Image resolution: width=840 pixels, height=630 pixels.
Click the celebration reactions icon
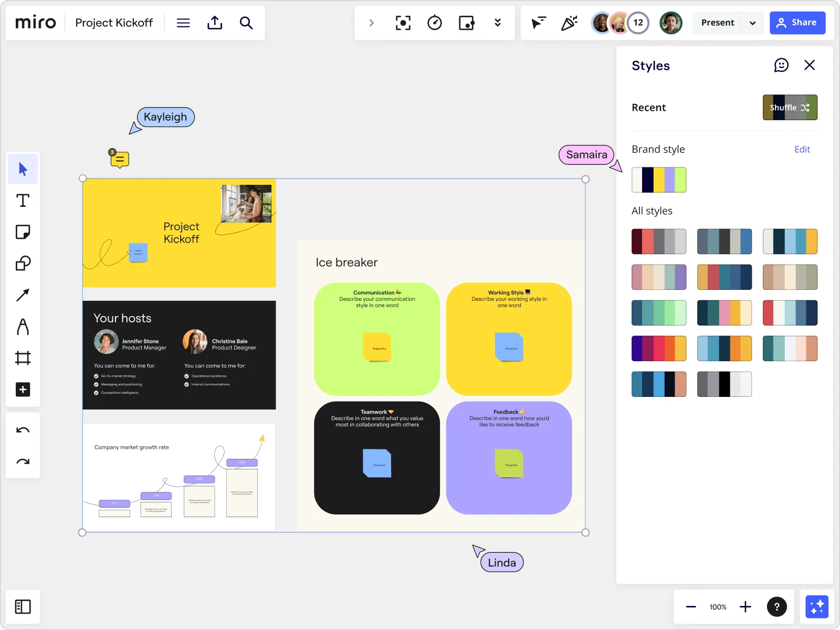570,23
